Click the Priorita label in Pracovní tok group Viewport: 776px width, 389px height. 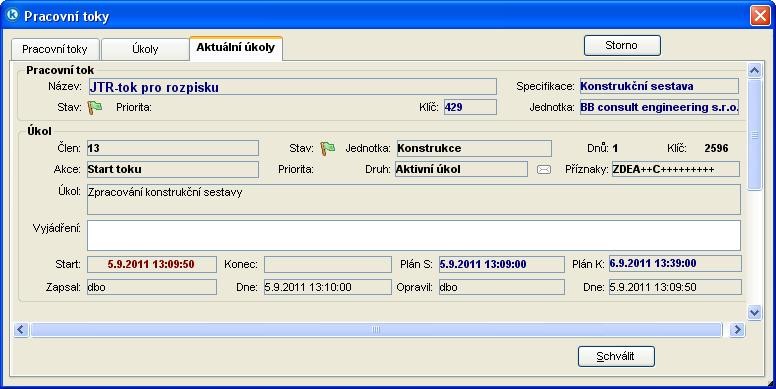(134, 107)
